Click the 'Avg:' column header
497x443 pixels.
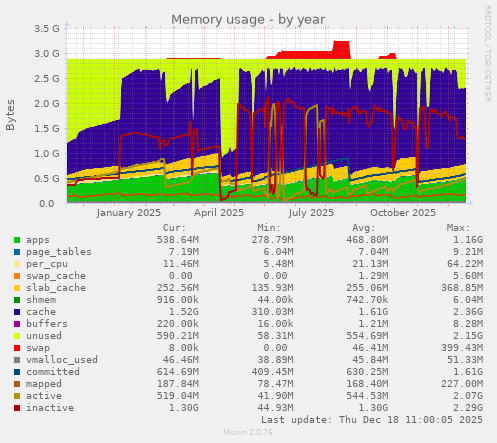[364, 228]
